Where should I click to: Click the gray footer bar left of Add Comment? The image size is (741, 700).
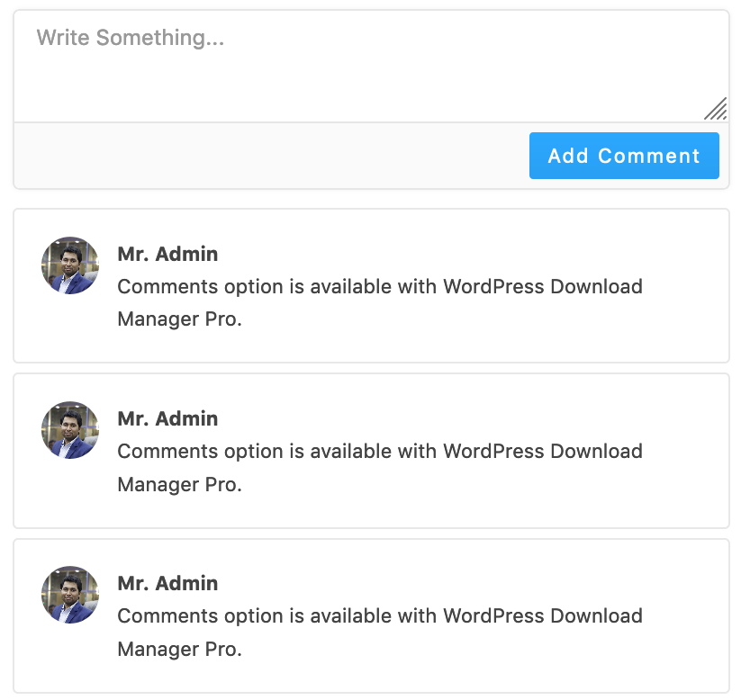click(x=270, y=156)
